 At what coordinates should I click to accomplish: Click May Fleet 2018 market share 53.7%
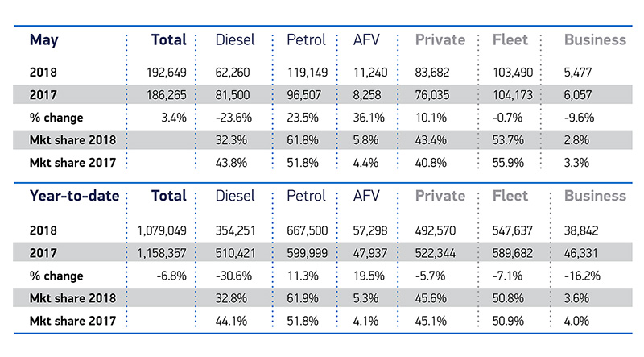click(x=508, y=137)
